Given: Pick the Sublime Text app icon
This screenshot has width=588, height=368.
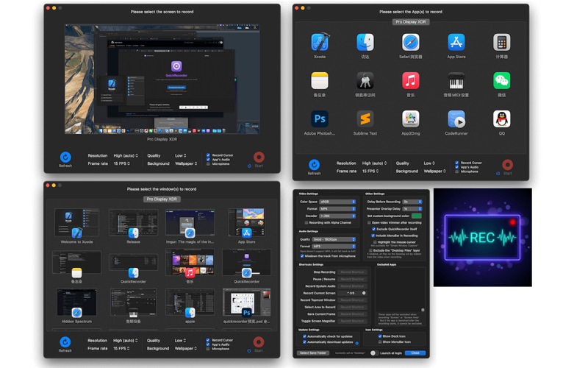Looking at the screenshot, I should (365, 119).
